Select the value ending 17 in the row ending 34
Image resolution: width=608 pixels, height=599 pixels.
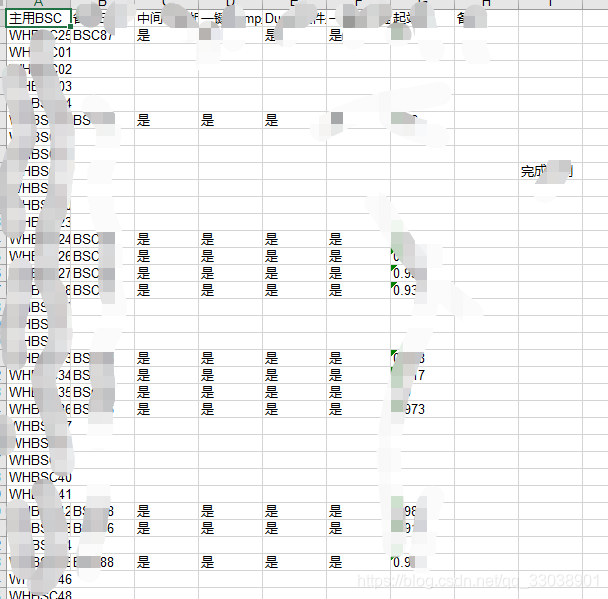click(x=422, y=375)
